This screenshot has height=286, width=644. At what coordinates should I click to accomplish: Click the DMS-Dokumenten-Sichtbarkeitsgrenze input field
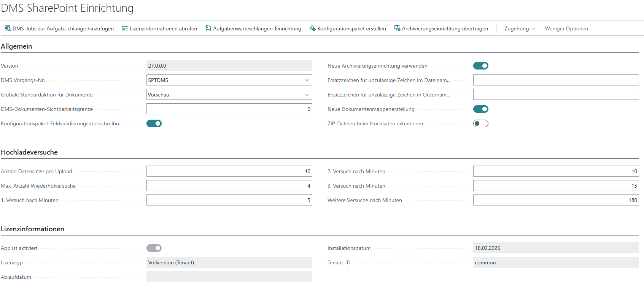229,109
